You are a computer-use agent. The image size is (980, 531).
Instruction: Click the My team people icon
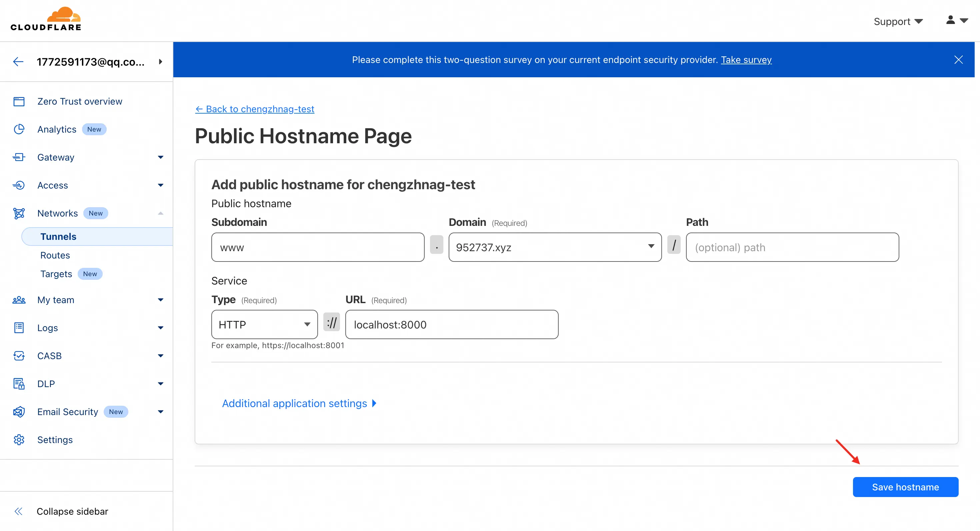click(x=19, y=300)
